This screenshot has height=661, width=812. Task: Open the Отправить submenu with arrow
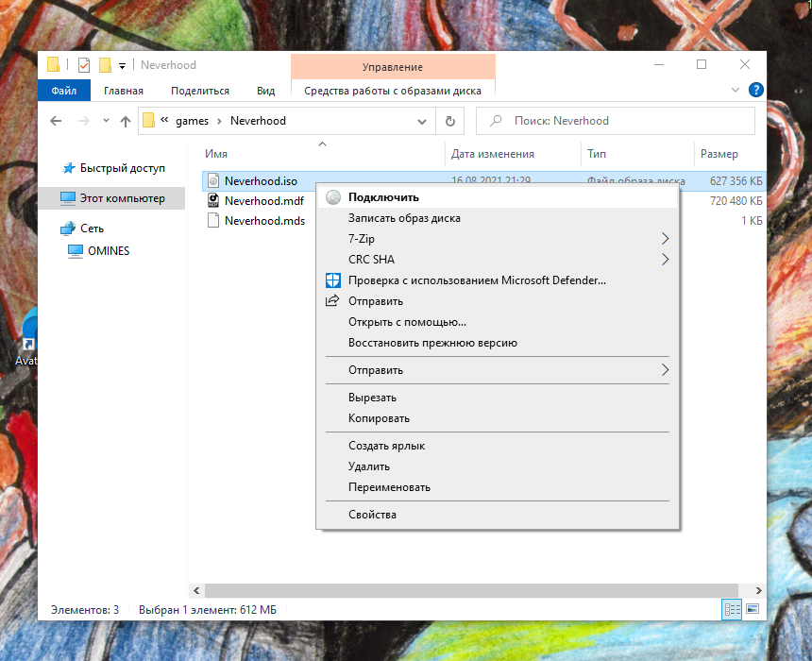[498, 370]
